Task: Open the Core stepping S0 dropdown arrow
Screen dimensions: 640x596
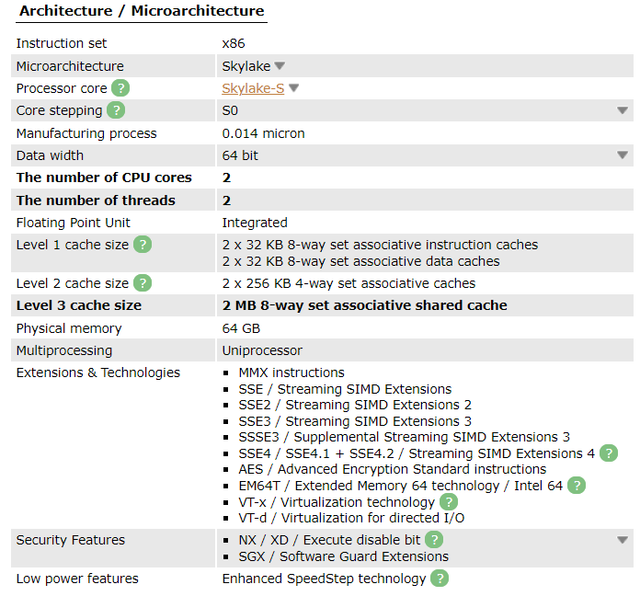Action: pyautogui.click(x=622, y=111)
